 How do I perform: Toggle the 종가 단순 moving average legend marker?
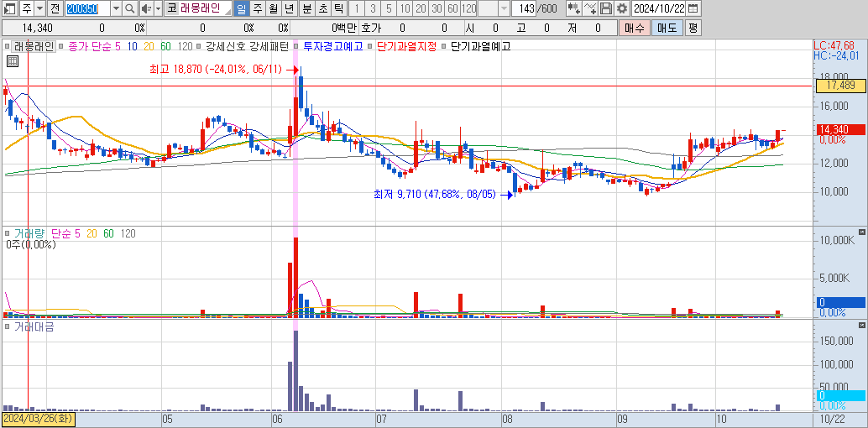pos(61,47)
